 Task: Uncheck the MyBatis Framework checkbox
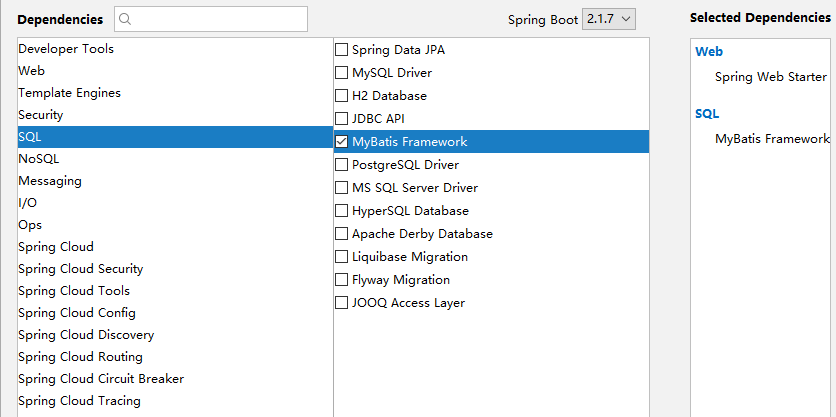pyautogui.click(x=341, y=142)
